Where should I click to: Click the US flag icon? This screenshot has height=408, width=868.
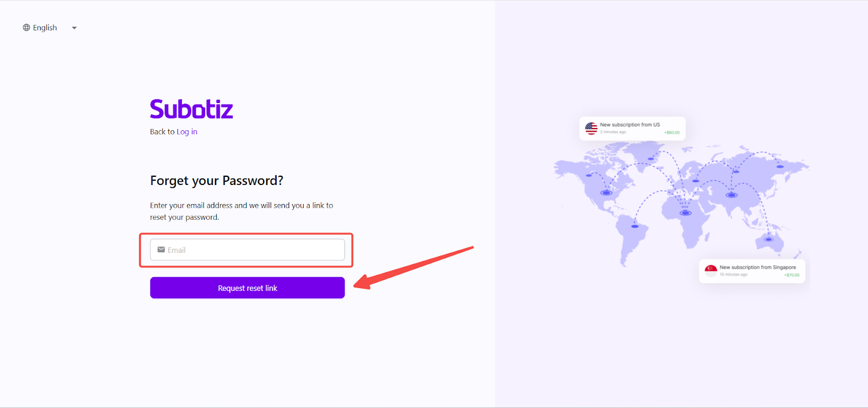[591, 129]
